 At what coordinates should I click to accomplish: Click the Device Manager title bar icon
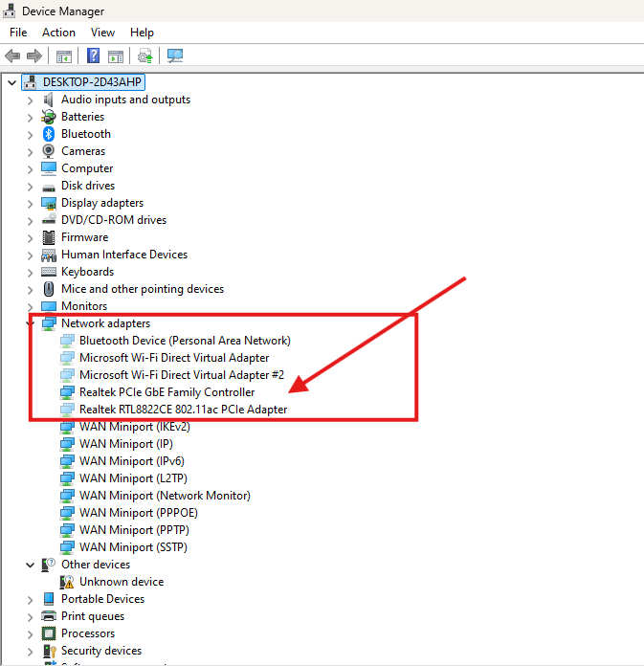point(10,11)
